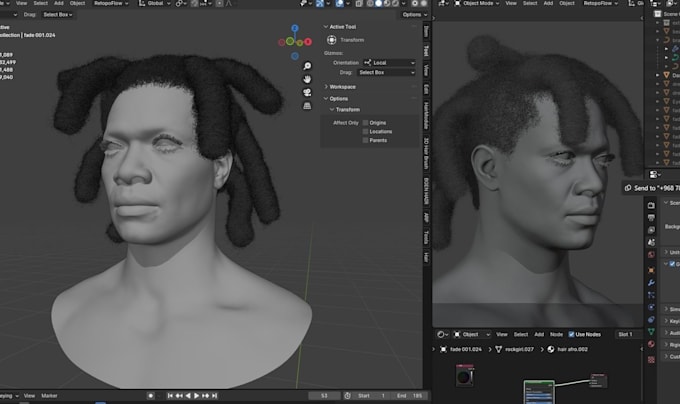Click the pan hand icon in viewport
Screen dimensions: 680x404
pos(307,79)
